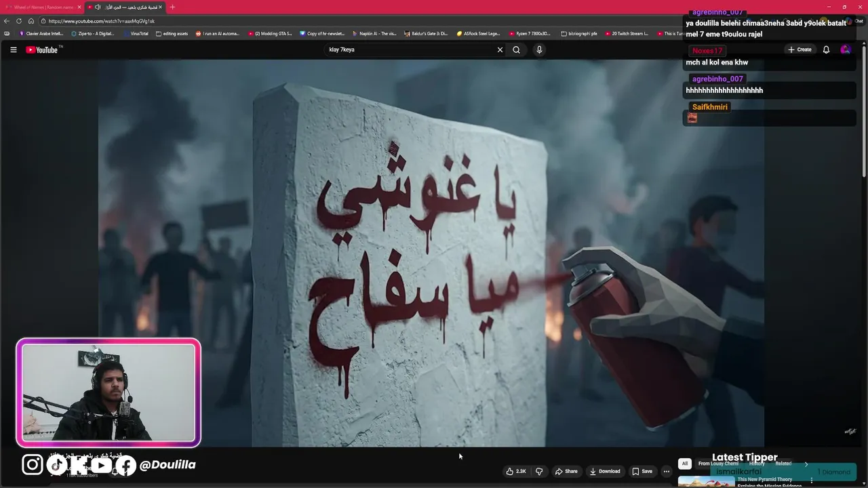Open 'bibliographi pfe' bookmark folder

[x=578, y=33]
